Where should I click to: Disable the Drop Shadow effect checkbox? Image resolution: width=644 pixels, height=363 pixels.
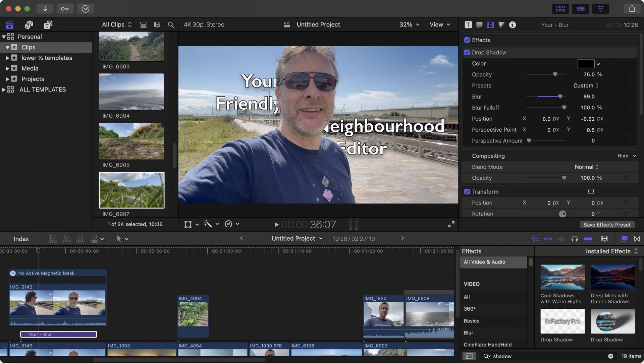(467, 52)
